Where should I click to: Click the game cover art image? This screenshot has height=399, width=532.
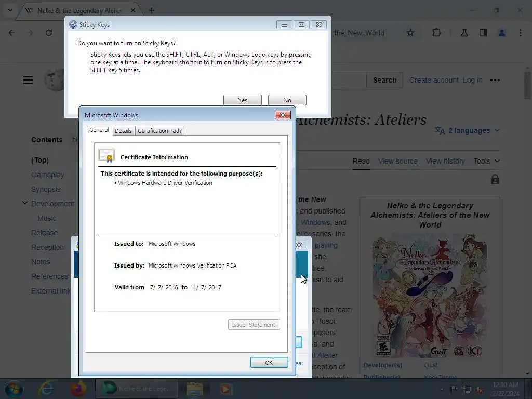tap(430, 295)
